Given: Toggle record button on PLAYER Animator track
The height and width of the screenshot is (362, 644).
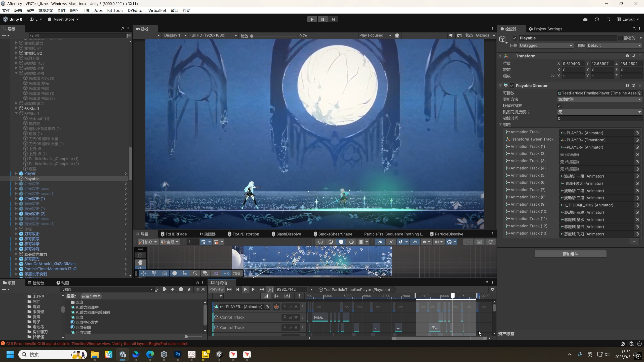Looking at the screenshot, I should coord(276,307).
